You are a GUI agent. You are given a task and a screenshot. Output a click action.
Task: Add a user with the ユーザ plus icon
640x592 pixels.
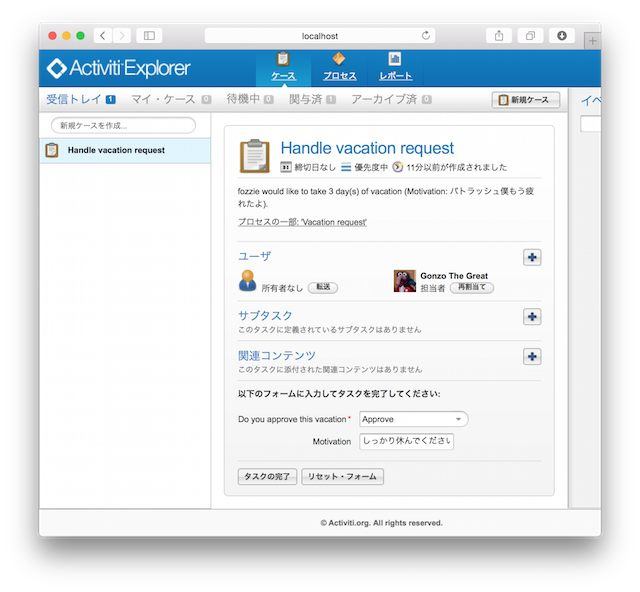pos(532,258)
